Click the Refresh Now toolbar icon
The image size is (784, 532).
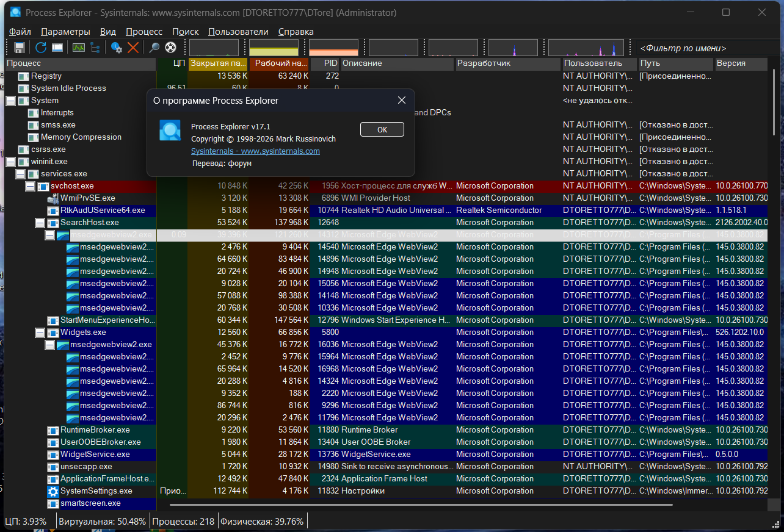[40, 48]
